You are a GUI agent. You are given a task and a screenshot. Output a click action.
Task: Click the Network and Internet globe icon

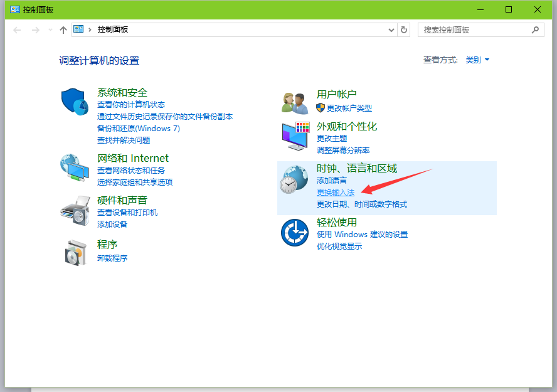[x=75, y=167]
